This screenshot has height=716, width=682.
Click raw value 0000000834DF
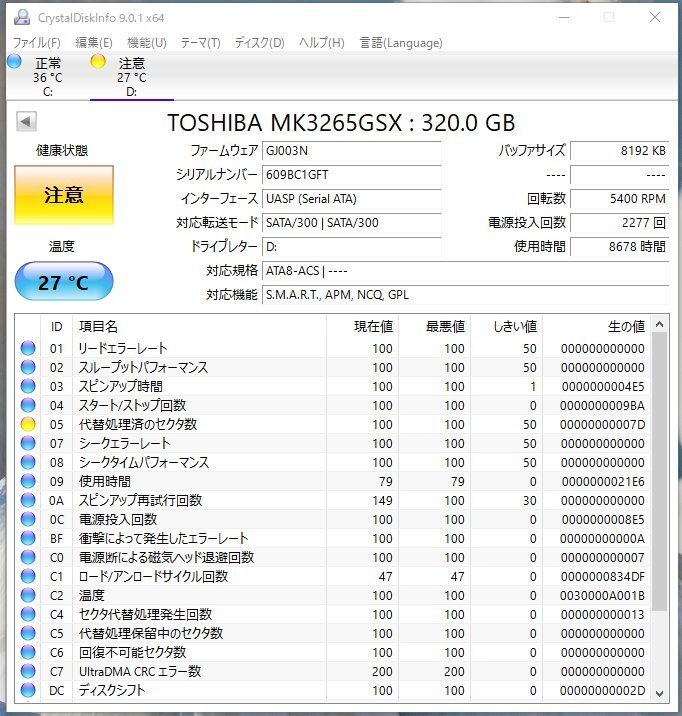603,577
